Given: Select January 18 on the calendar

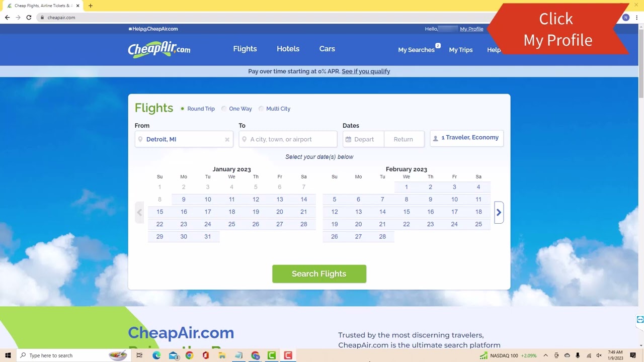Looking at the screenshot, I should point(231,212).
